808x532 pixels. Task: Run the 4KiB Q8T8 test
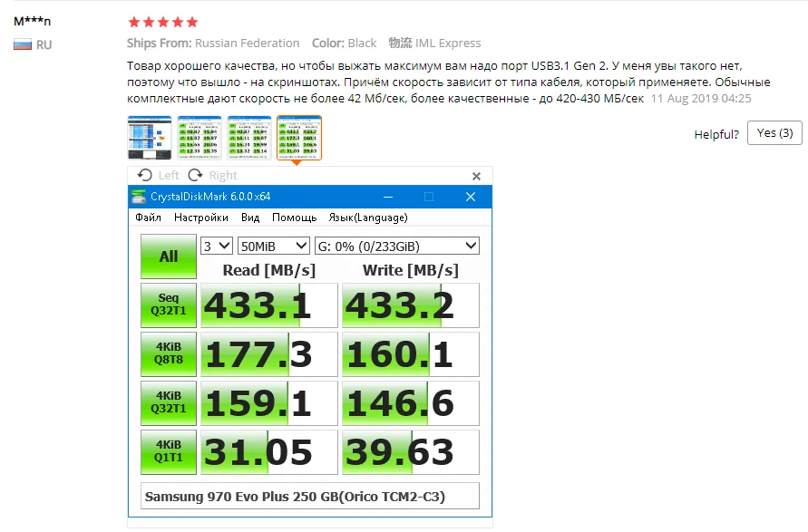tap(169, 354)
